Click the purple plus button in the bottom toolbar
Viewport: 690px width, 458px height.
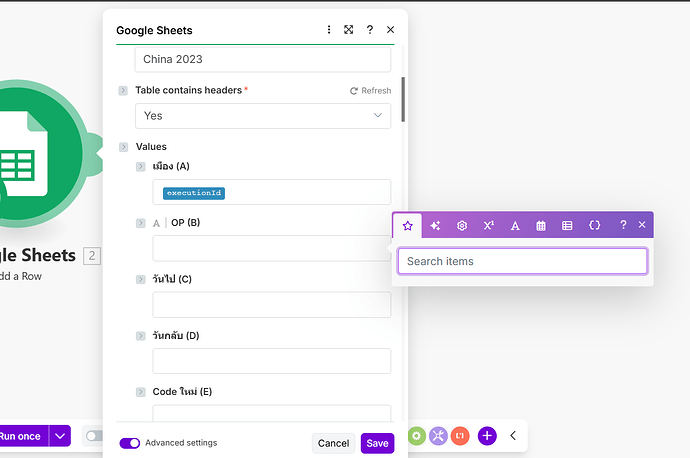coord(487,436)
